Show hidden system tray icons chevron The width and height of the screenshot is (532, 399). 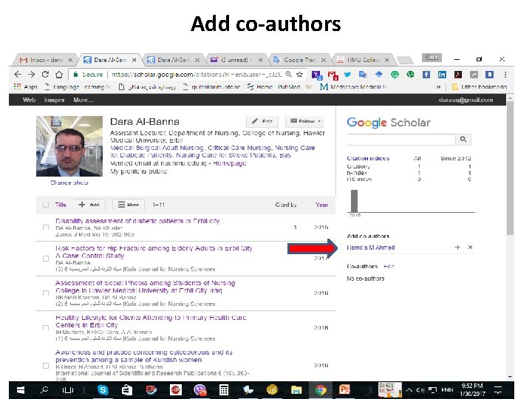point(409,390)
